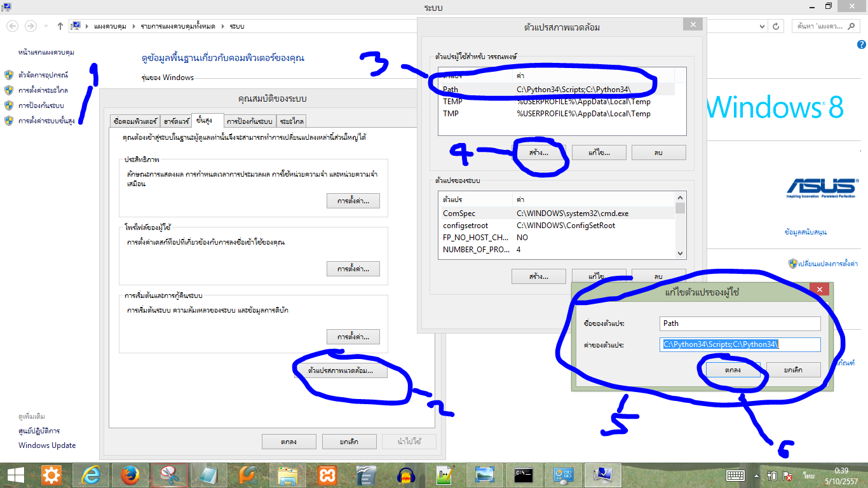
Task: Open ข้อมูลสนับสนุน link
Action: pos(806,233)
